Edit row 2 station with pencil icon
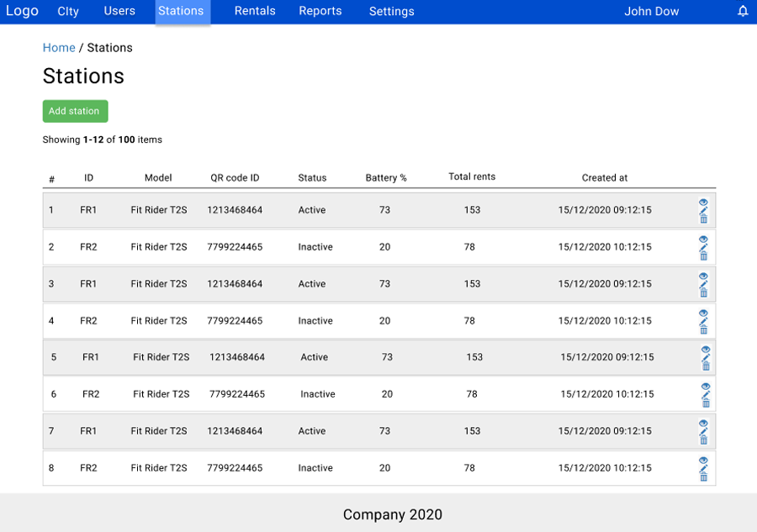The height and width of the screenshot is (532, 757). click(x=703, y=247)
